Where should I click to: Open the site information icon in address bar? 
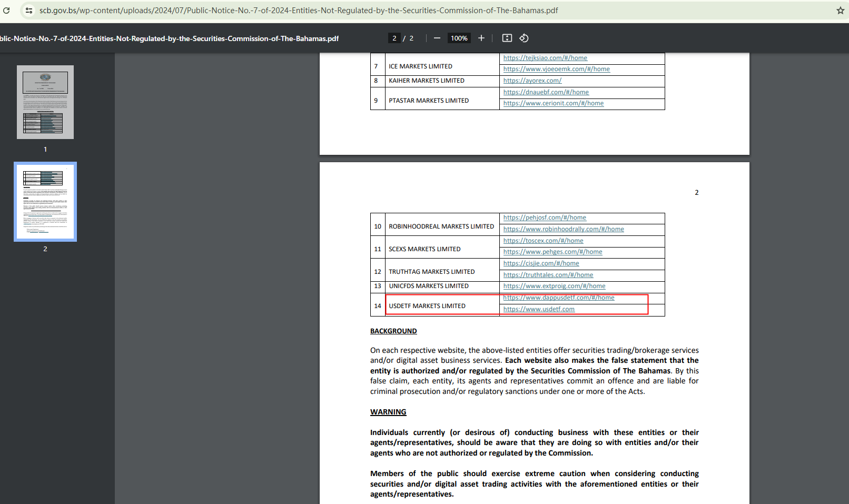pos(29,11)
